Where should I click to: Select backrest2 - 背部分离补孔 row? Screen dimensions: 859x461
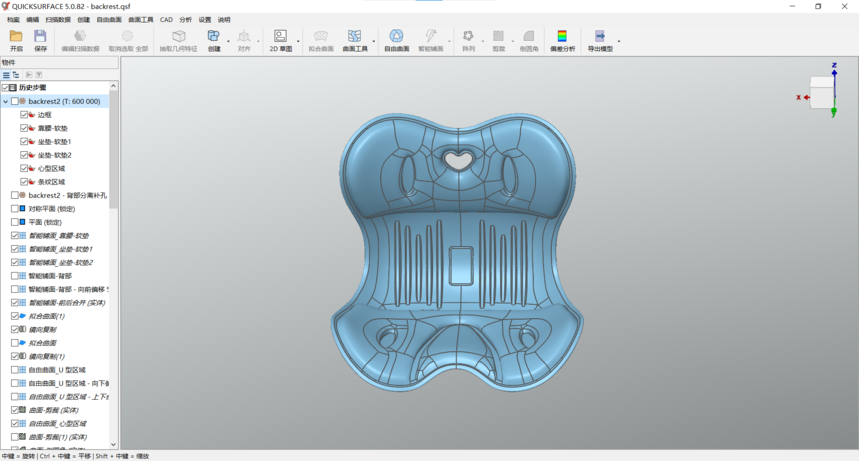tap(67, 195)
